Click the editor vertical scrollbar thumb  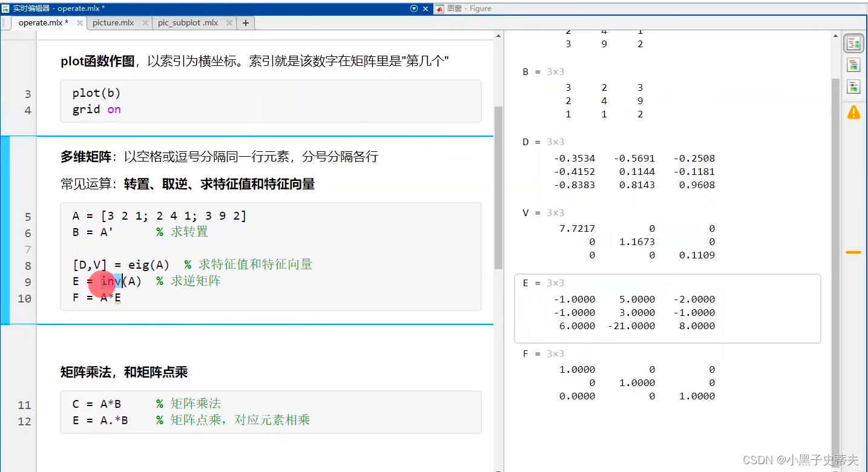click(498, 188)
